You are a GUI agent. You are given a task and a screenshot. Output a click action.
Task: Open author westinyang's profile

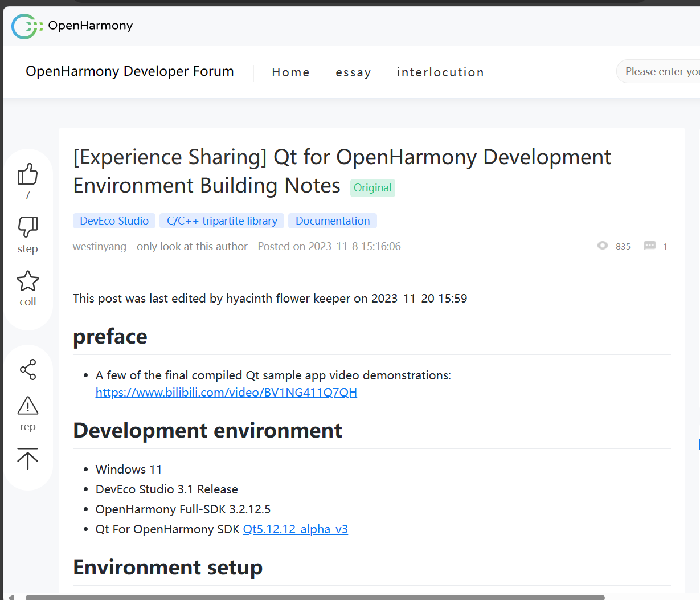(x=100, y=246)
